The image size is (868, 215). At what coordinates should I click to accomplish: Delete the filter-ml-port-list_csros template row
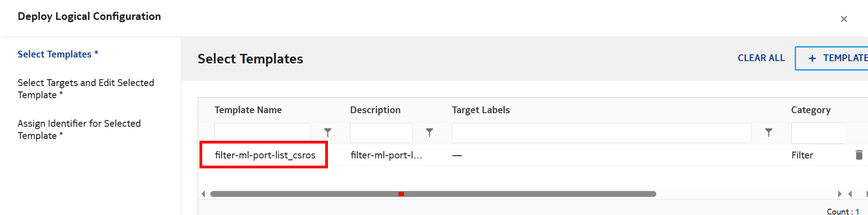click(x=859, y=155)
